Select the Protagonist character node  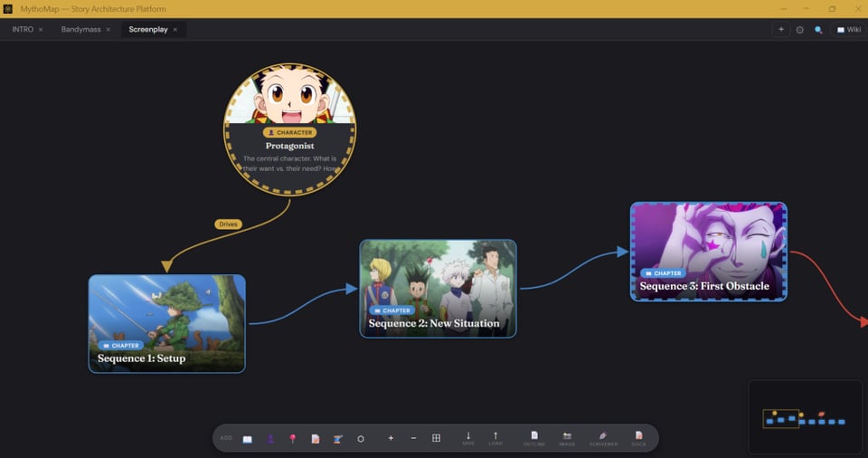289,129
